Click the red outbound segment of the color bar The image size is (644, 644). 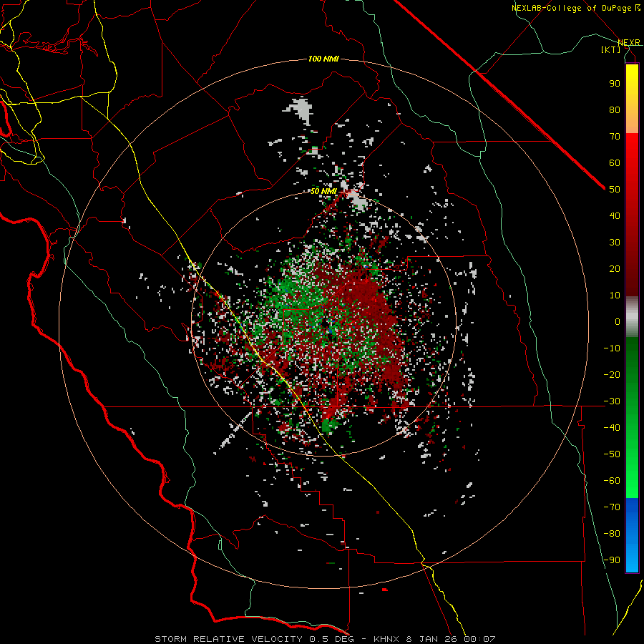pos(632,215)
